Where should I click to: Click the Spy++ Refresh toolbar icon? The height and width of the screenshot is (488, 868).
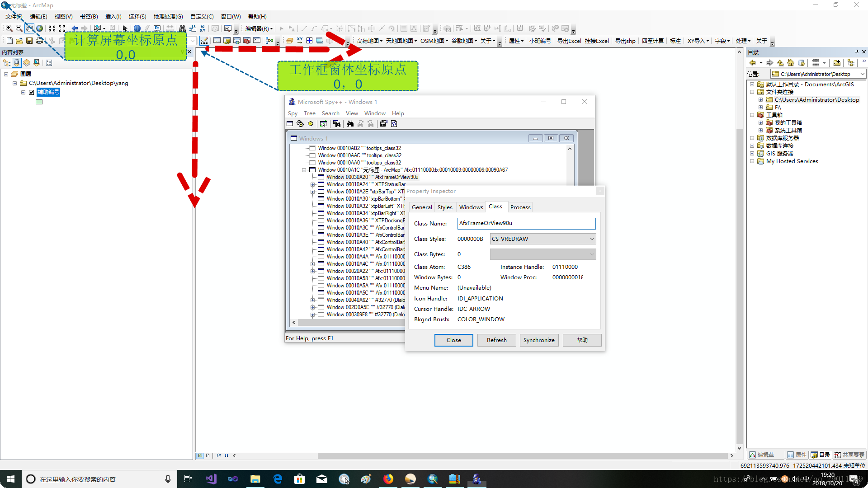394,124
